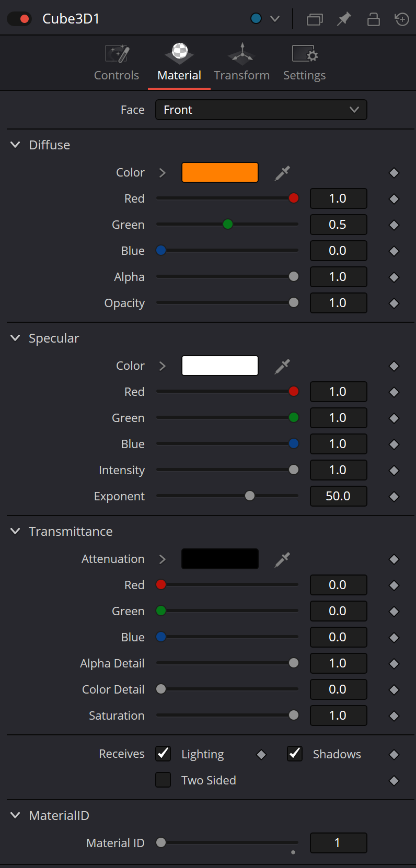416x868 pixels.
Task: Click the Opacity value field
Action: (x=339, y=303)
